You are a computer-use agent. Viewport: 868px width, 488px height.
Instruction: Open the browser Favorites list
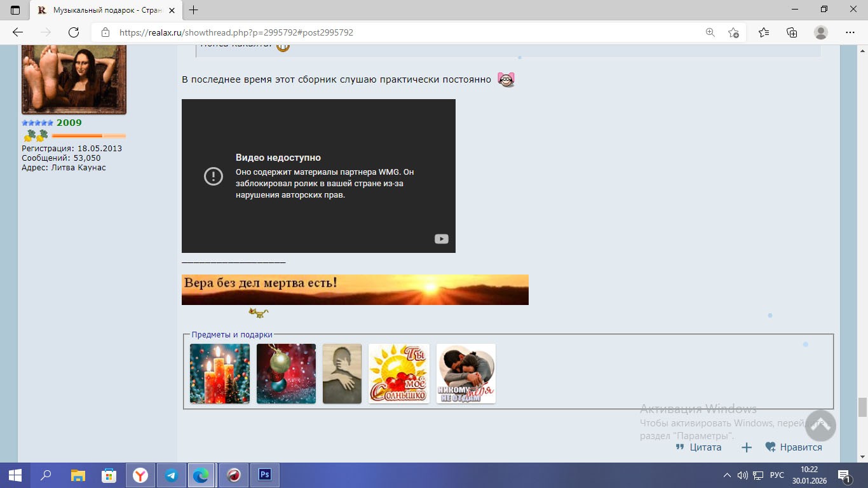[763, 32]
